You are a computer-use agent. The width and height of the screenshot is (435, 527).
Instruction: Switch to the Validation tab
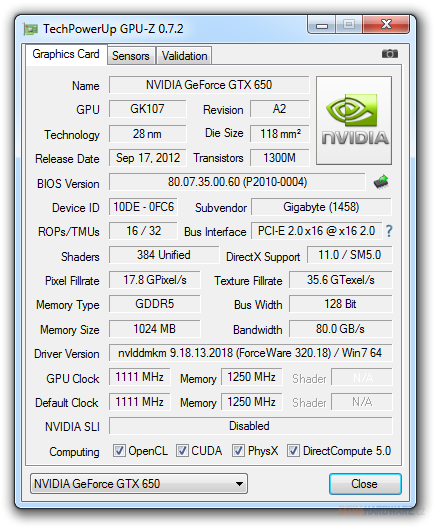coord(184,55)
